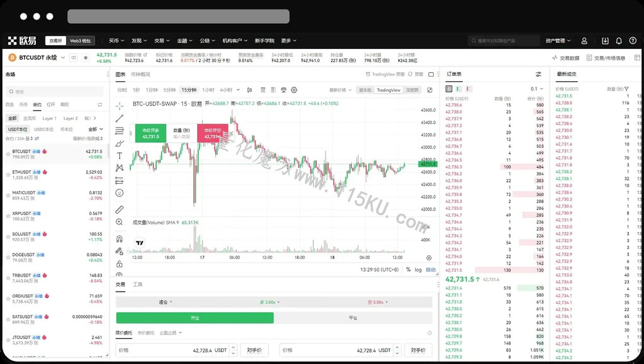This screenshot has height=364, width=644.
Task: Expand the 金融 dropdown menu
Action: click(184, 41)
